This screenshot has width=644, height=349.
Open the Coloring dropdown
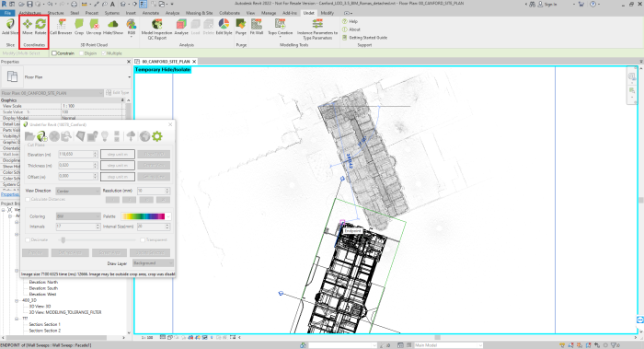tap(78, 216)
